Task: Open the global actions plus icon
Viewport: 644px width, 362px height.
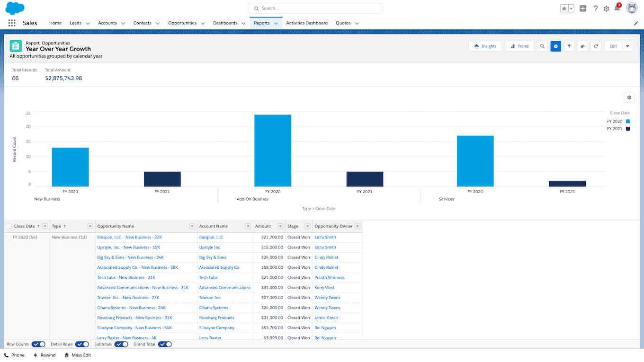Action: tap(583, 8)
